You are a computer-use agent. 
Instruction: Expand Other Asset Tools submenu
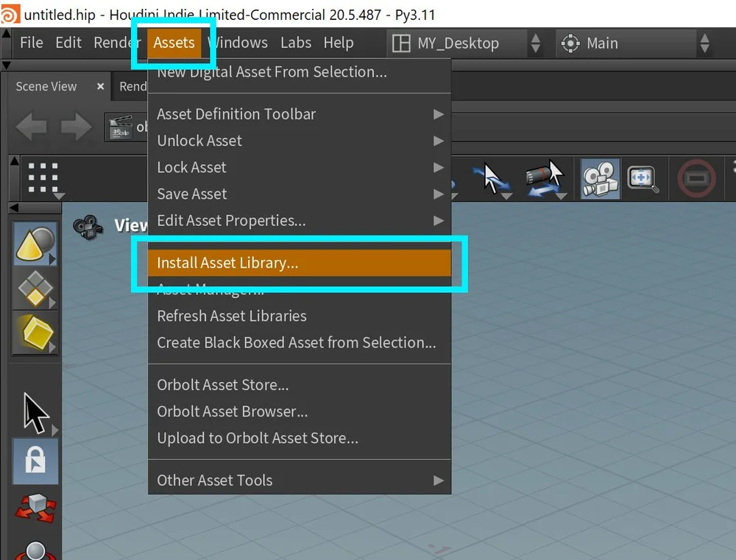click(300, 481)
